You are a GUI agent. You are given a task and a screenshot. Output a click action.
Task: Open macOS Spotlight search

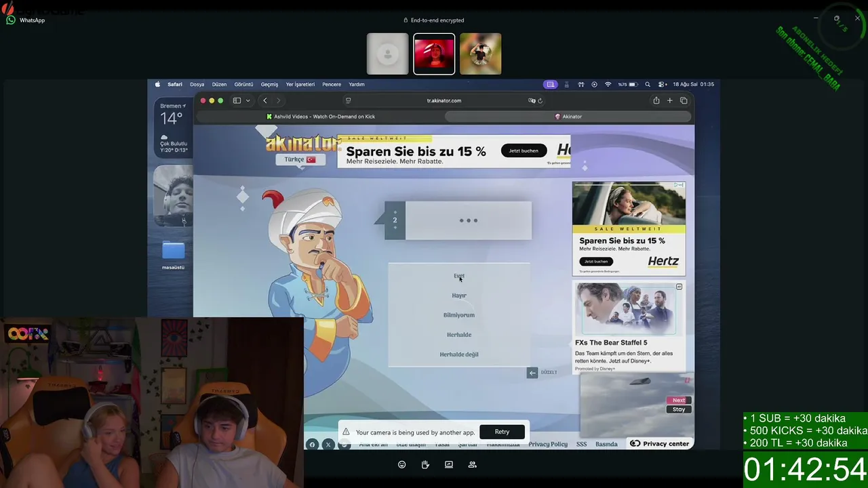(x=648, y=85)
